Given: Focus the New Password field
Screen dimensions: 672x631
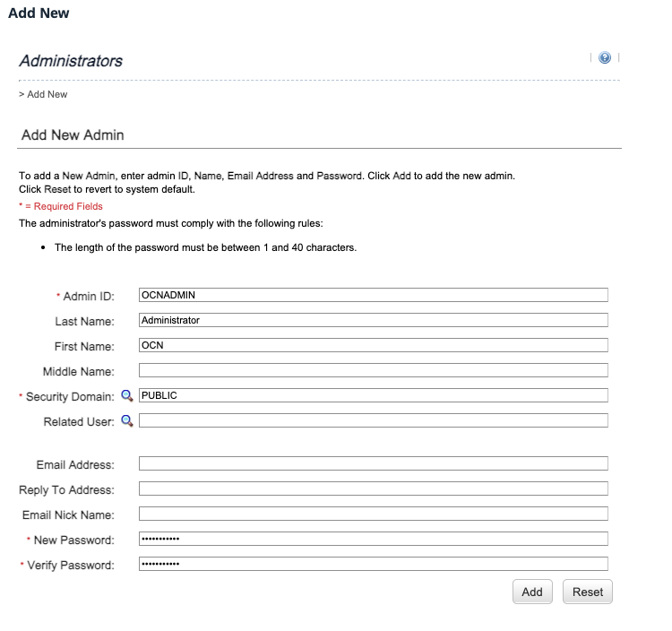Looking at the screenshot, I should 373,539.
